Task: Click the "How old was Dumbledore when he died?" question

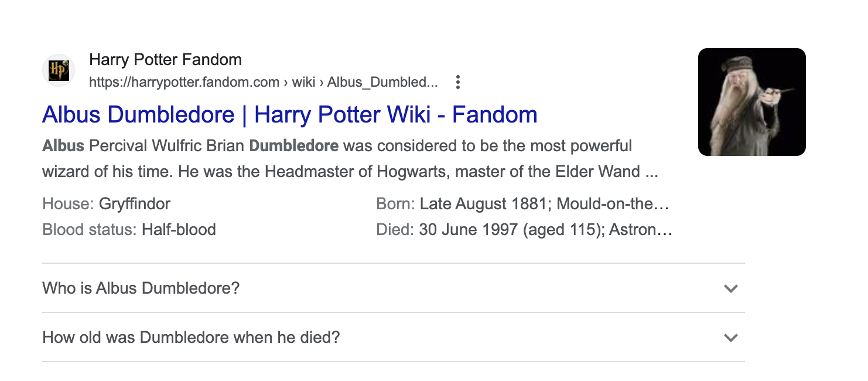Action: point(191,338)
